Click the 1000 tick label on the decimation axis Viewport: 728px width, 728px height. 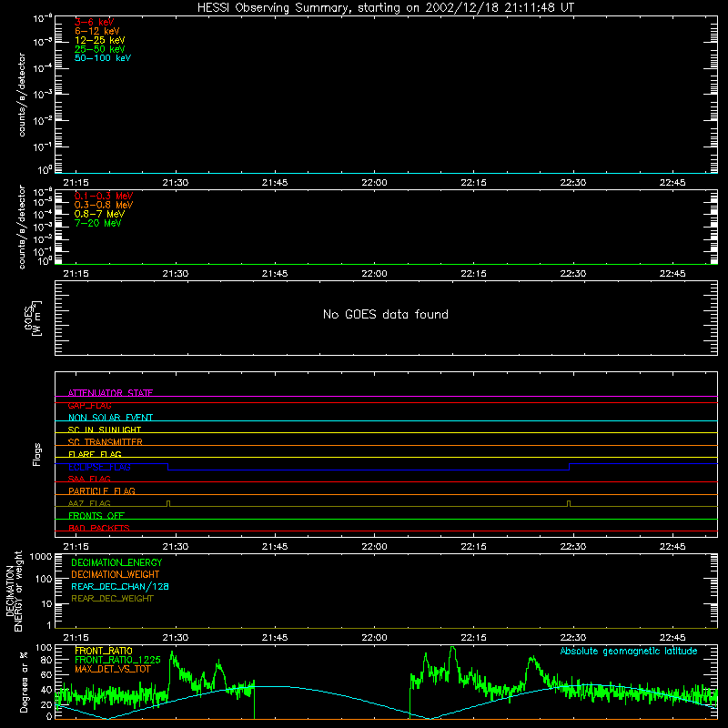point(41,557)
